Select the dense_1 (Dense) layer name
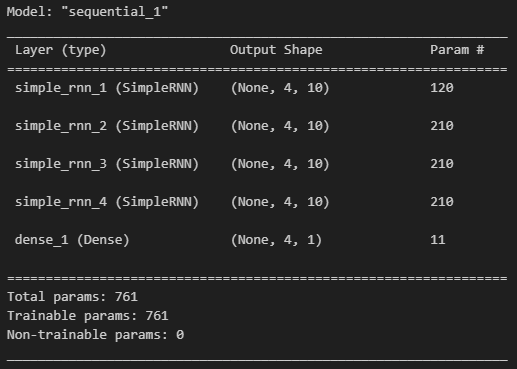This screenshot has width=517, height=369. [x=72, y=240]
